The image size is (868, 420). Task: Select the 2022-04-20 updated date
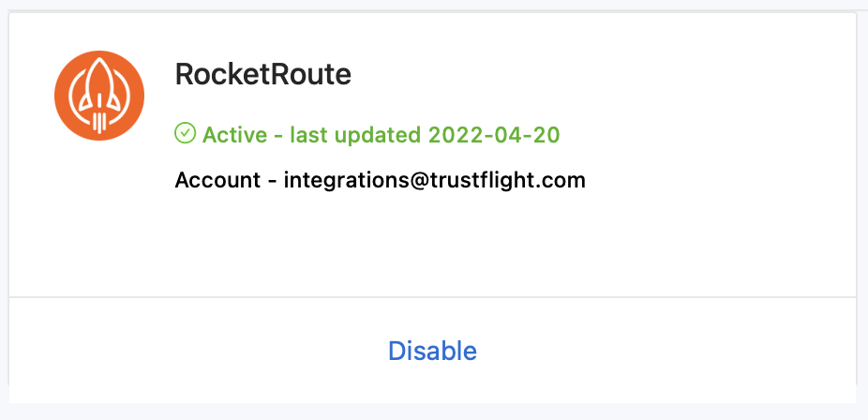point(494,134)
